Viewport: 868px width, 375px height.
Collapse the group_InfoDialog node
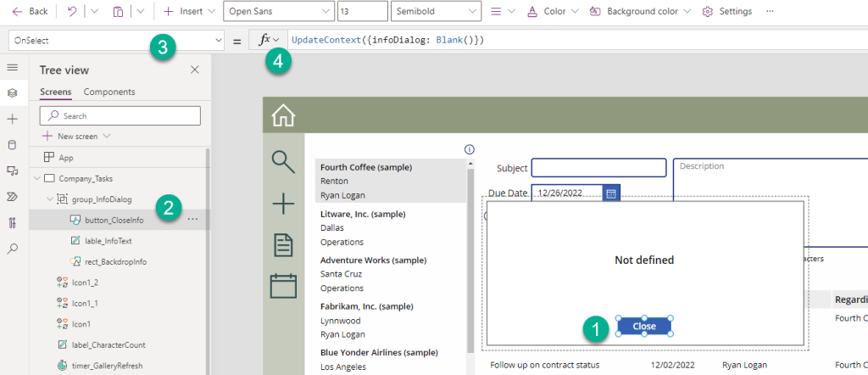pyautogui.click(x=50, y=199)
